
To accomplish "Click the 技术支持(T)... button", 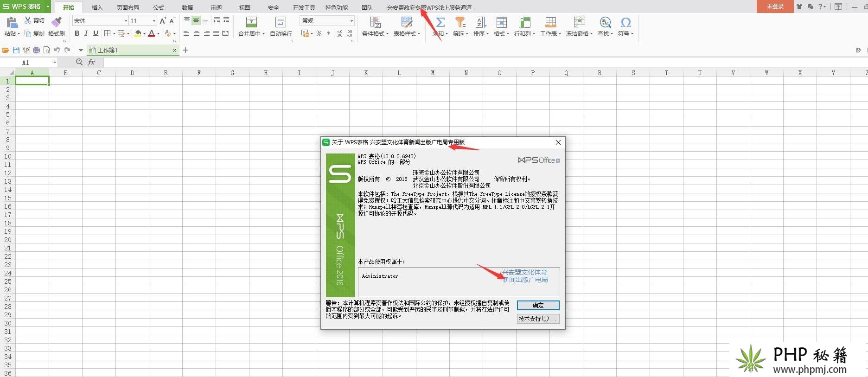I will (538, 319).
